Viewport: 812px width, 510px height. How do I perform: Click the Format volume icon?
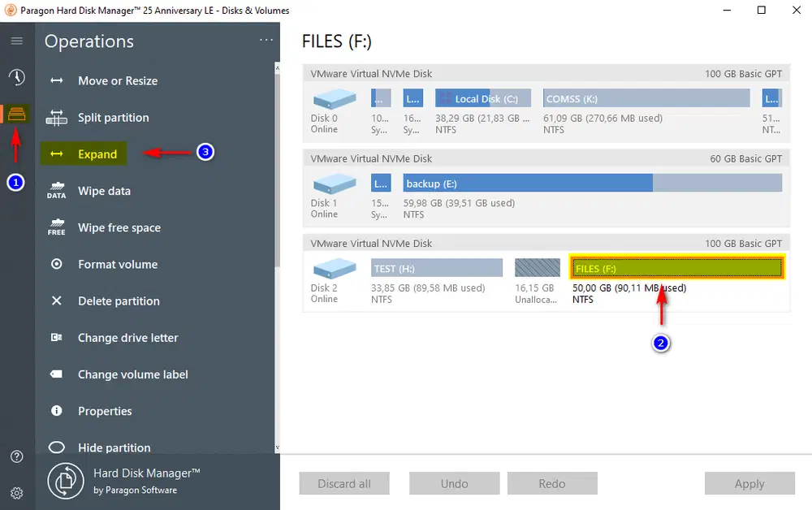pos(57,264)
